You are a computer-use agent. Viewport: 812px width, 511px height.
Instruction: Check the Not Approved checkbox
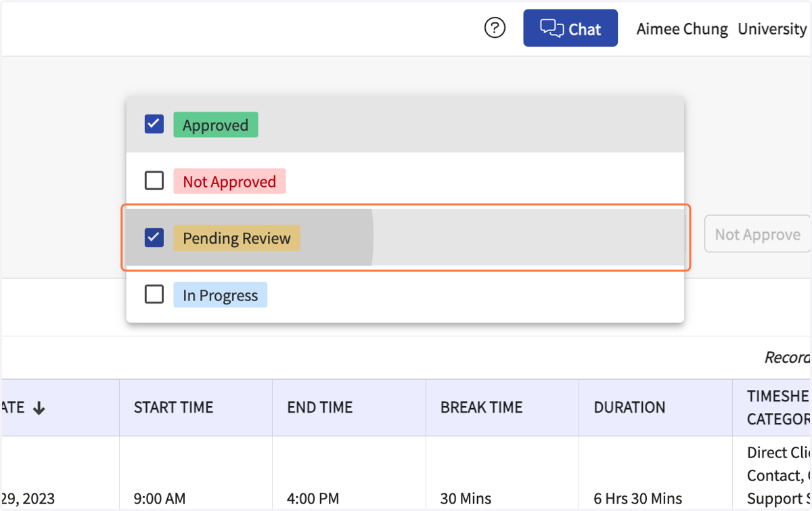point(154,181)
